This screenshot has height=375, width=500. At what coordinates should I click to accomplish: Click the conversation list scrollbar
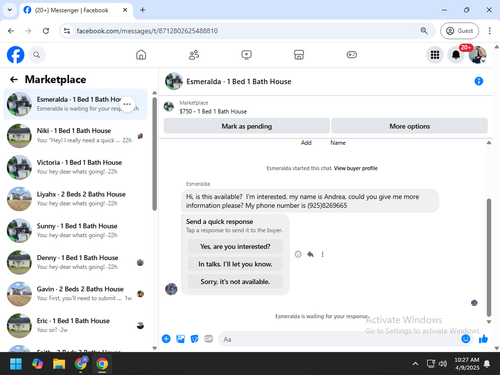click(x=154, y=154)
